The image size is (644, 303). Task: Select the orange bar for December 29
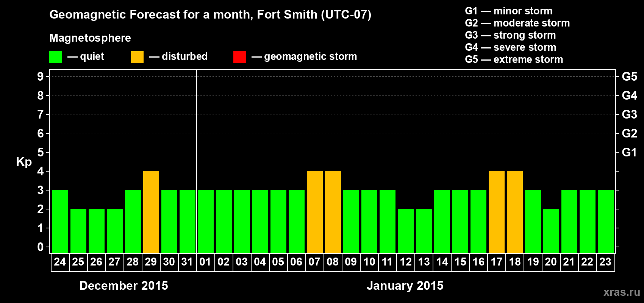click(151, 212)
